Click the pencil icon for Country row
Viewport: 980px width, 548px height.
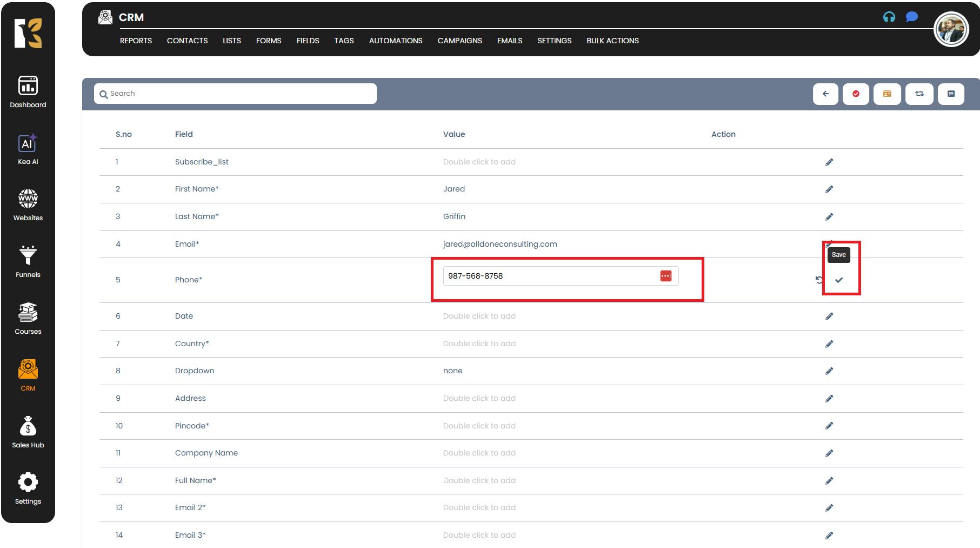coord(829,344)
